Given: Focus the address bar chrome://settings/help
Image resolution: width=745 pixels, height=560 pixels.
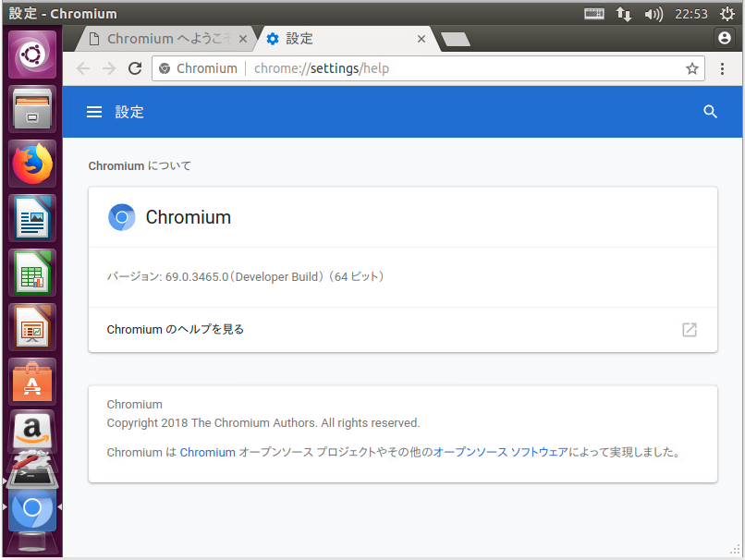Looking at the screenshot, I should click(428, 68).
